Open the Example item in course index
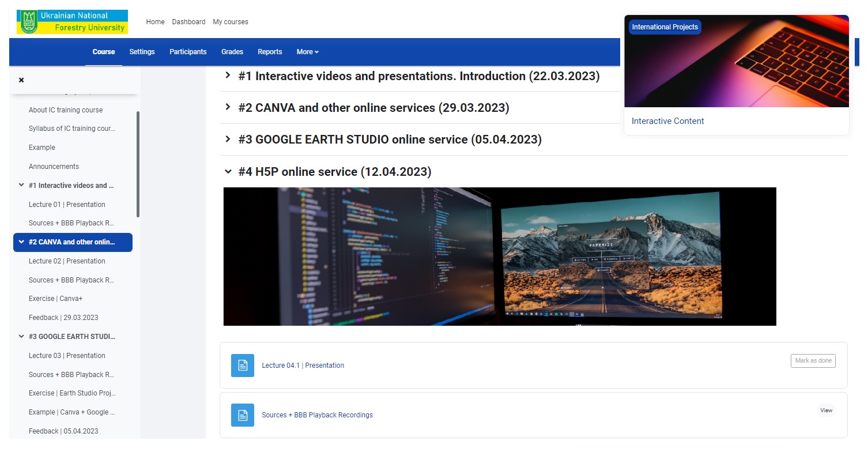The image size is (868, 452). (x=42, y=148)
